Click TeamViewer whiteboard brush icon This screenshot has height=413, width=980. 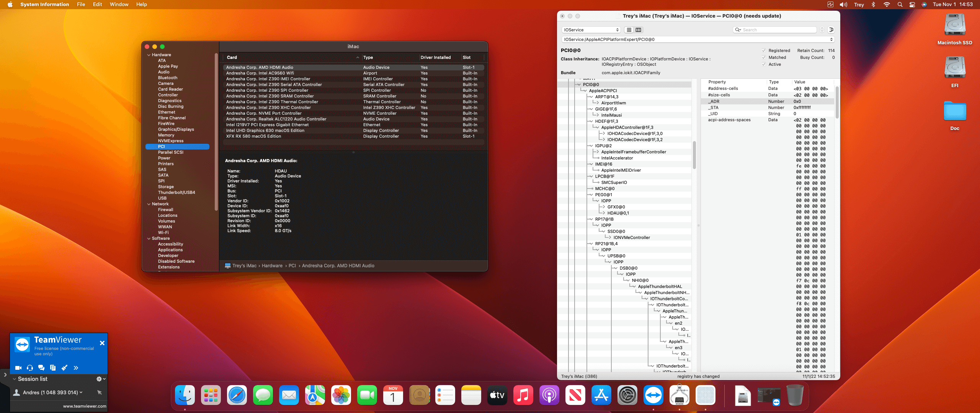pyautogui.click(x=64, y=368)
